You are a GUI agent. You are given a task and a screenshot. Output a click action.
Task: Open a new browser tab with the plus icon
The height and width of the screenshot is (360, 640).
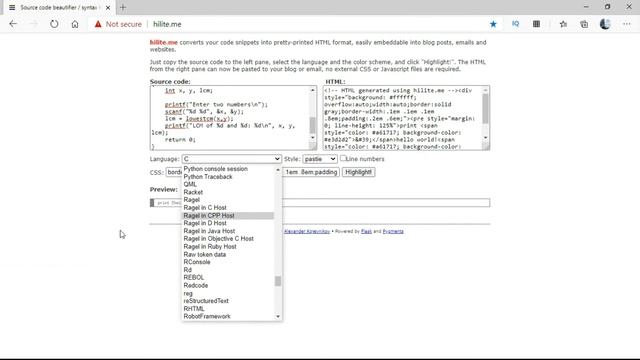click(123, 7)
